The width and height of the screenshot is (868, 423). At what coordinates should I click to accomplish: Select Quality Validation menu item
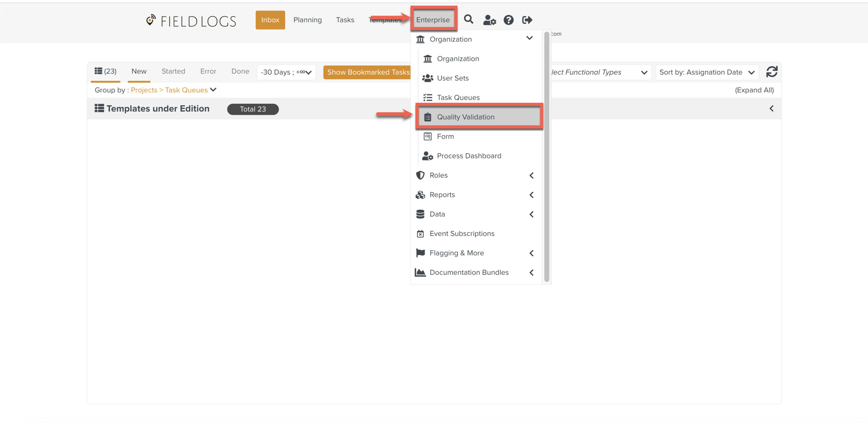coord(465,117)
